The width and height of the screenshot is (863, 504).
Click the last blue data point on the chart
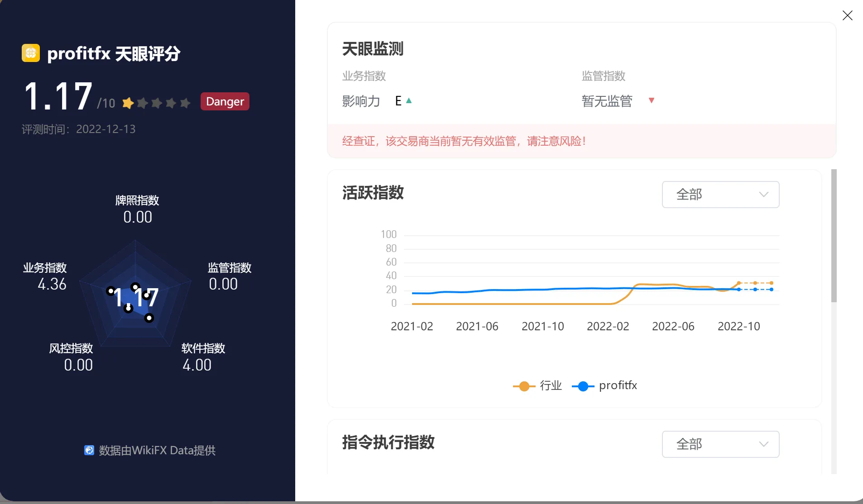coord(772,290)
